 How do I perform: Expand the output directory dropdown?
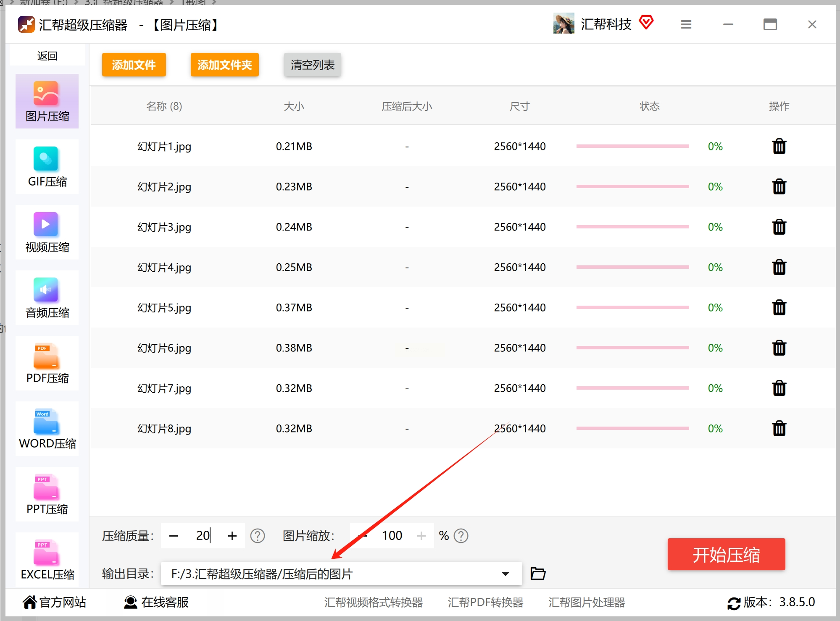click(505, 574)
